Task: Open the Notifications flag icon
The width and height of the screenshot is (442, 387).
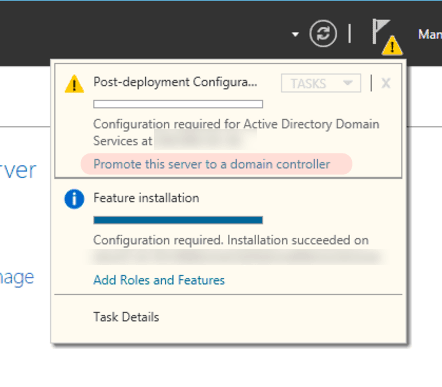Action: 381,32
